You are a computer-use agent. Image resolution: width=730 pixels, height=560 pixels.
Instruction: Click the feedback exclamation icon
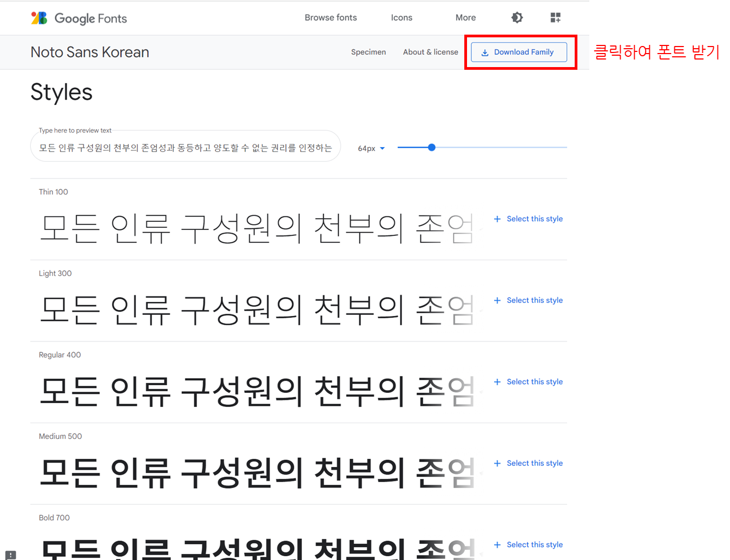[11, 555]
